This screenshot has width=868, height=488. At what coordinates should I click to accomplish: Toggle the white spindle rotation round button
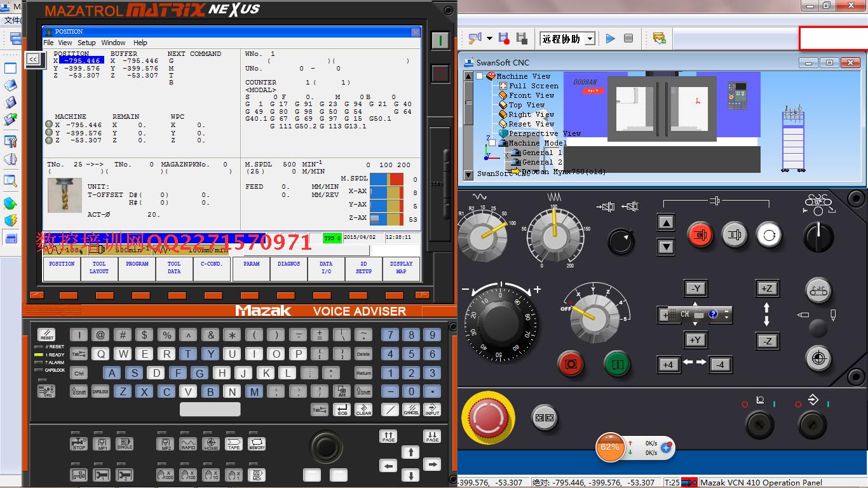[x=769, y=235]
